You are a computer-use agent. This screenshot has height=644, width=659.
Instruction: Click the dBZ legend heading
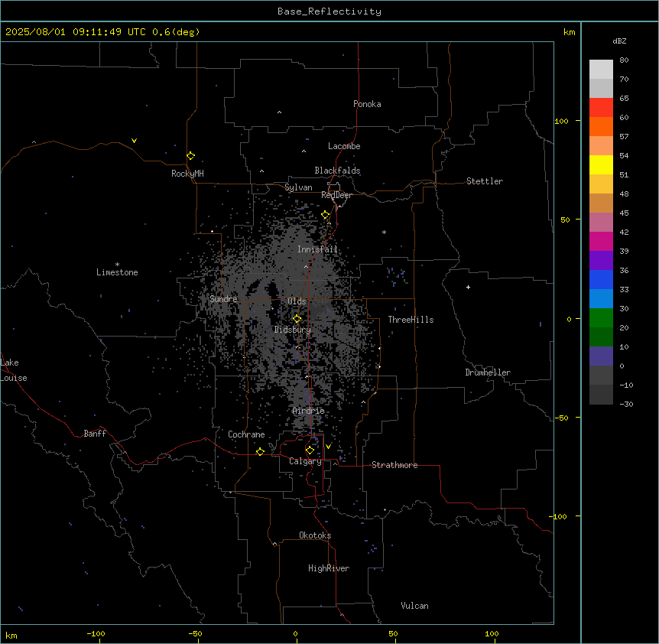[619, 41]
